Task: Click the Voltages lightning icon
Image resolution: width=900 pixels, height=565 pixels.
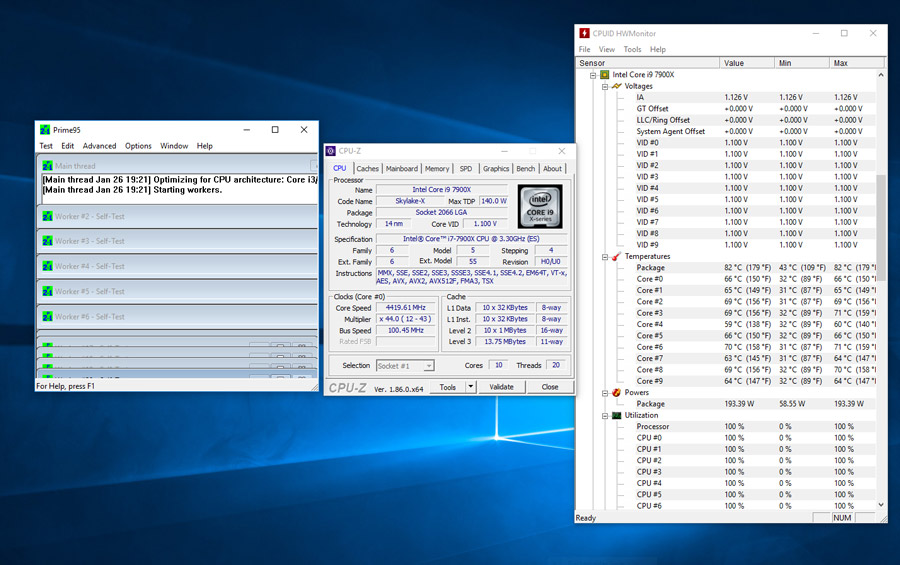Action: pos(616,86)
